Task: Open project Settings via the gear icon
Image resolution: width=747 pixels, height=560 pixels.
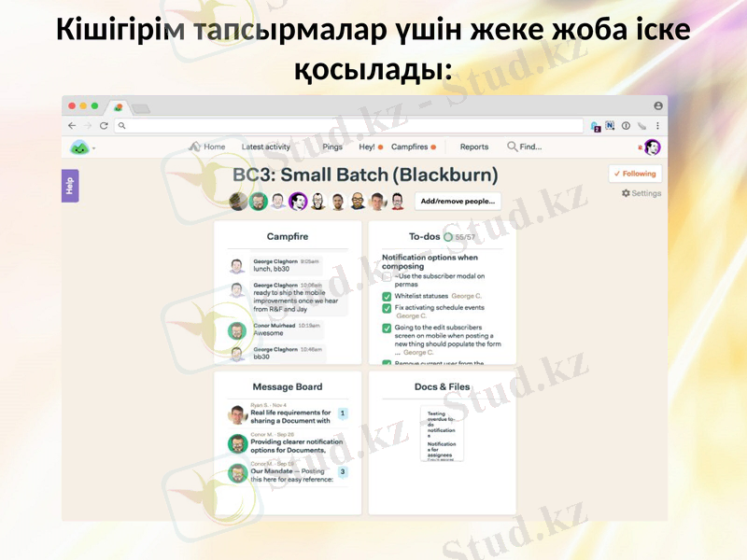Action: coord(627,191)
